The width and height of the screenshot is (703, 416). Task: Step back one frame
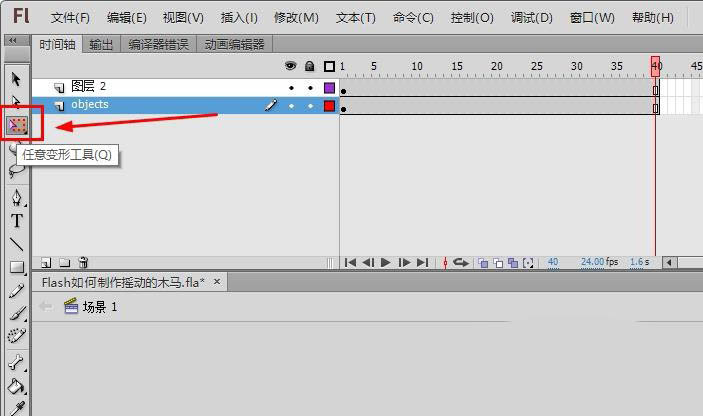368,263
